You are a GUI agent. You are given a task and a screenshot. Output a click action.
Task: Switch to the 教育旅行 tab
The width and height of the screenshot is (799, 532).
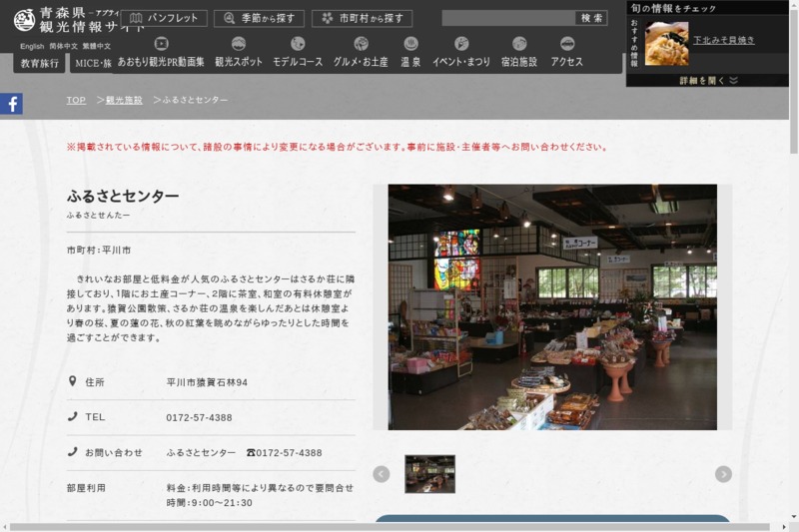point(39,64)
